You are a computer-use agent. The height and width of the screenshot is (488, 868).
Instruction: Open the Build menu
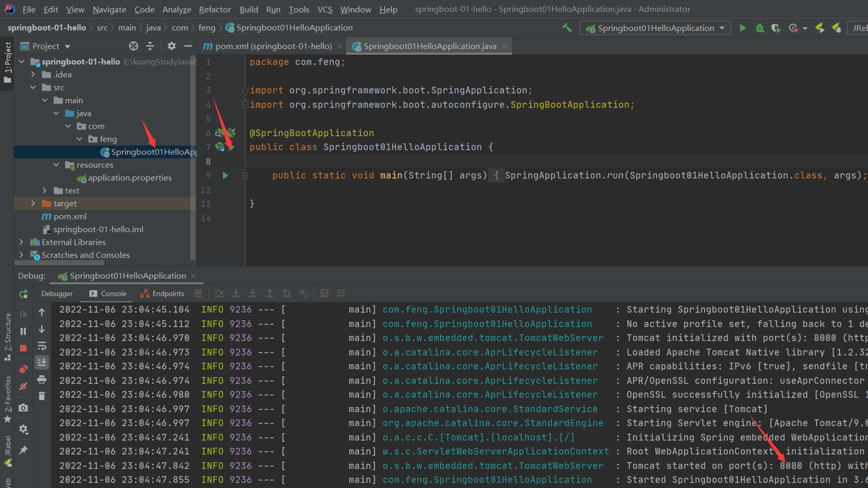(x=249, y=9)
